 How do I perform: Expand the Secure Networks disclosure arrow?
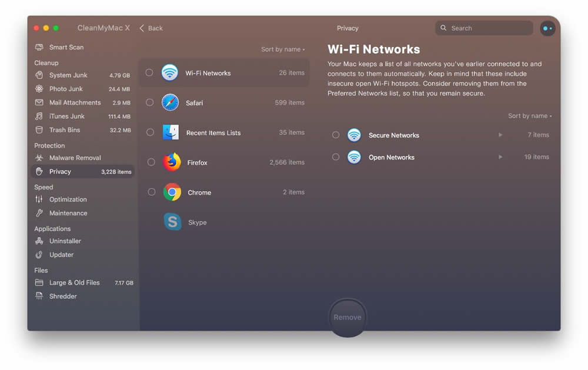500,135
